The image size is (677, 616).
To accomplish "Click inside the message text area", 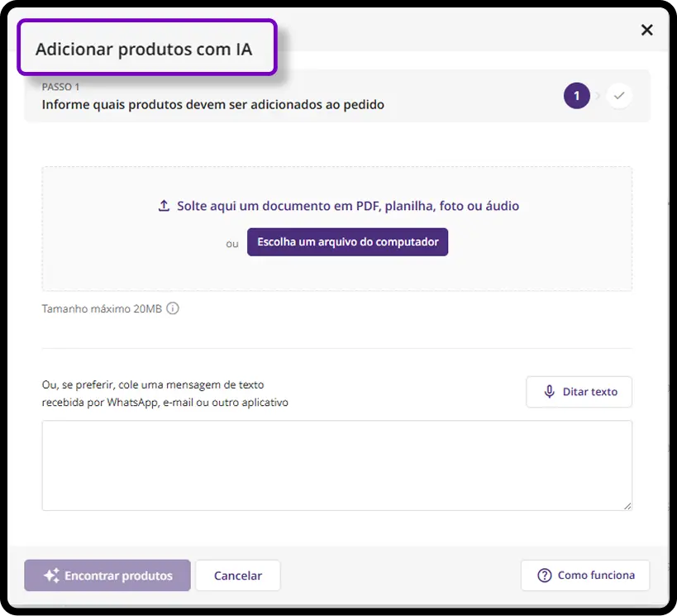I will click(336, 466).
